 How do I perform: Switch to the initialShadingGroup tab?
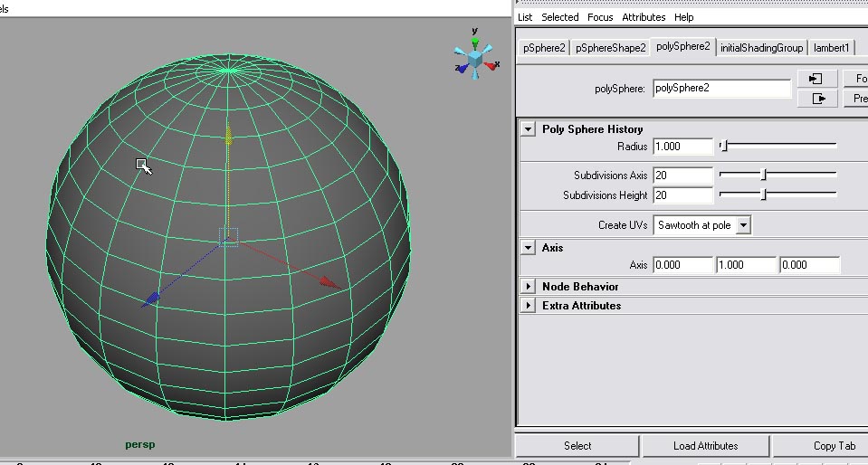pos(762,48)
